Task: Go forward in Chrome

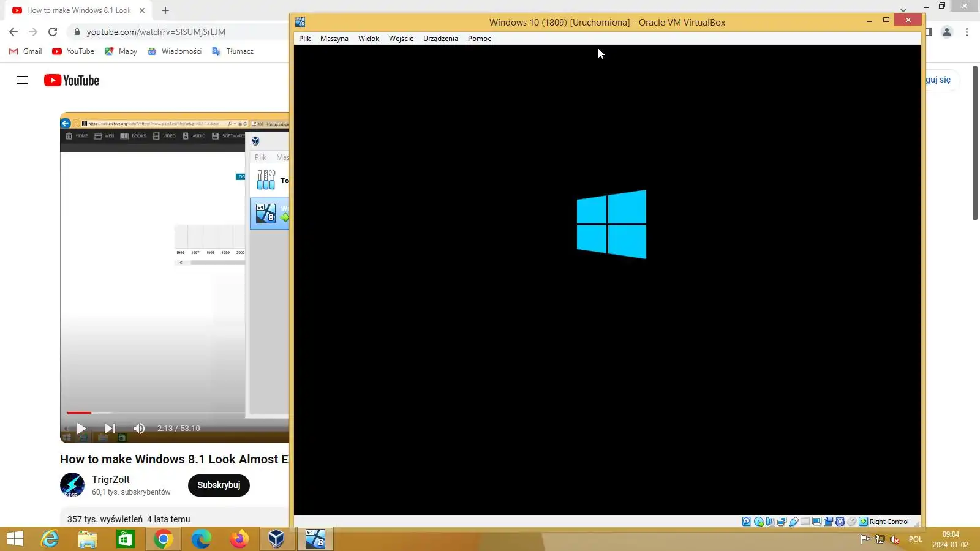Action: (x=33, y=32)
